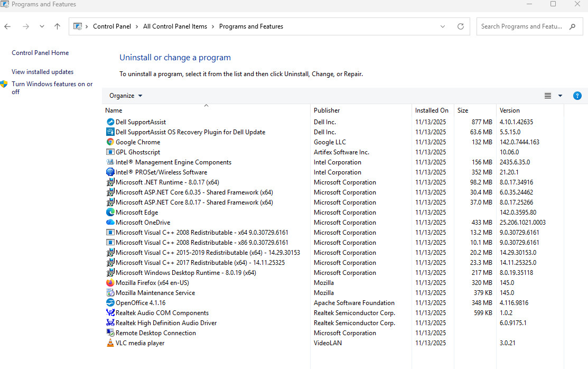
Task: Sort list by Publisher column header
Action: tap(327, 110)
